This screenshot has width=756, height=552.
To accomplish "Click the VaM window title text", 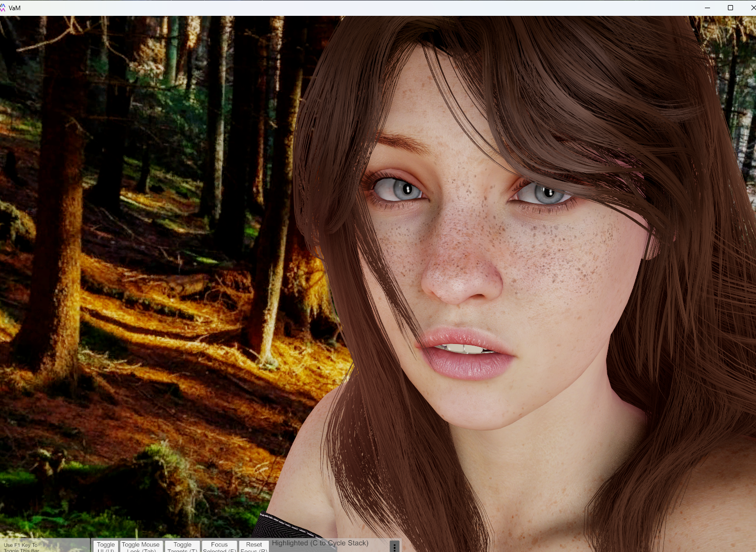I will point(15,8).
